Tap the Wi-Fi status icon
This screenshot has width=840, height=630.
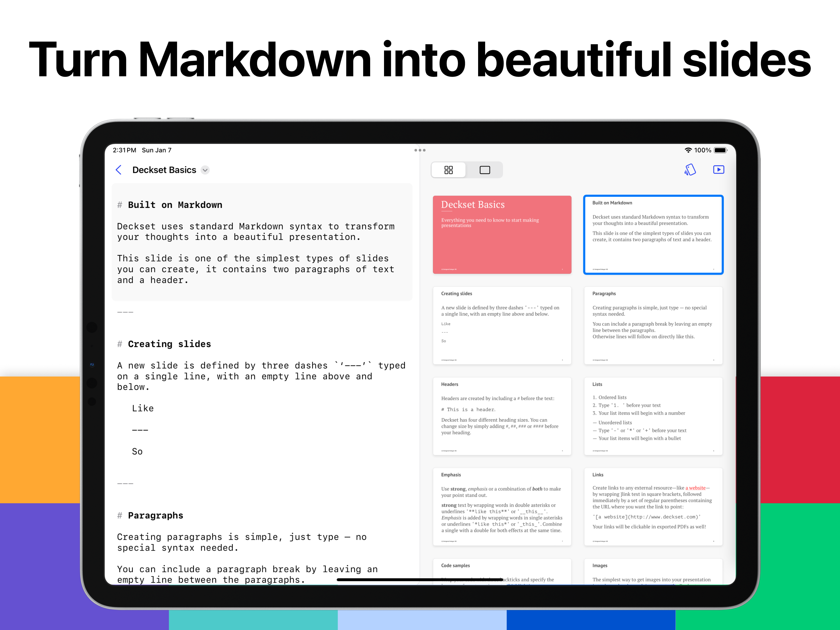pyautogui.click(x=688, y=150)
